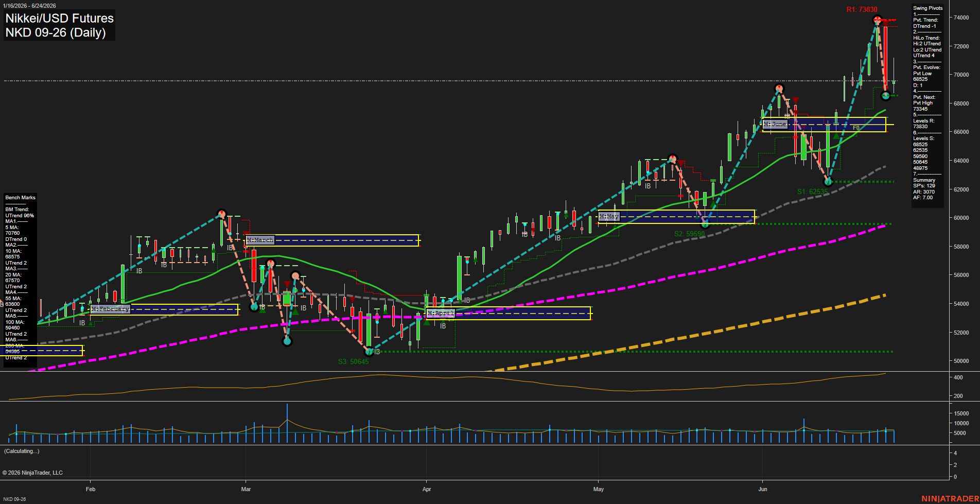The image size is (980, 504).
Task: Click the 400 label on the ATR panel axis
Action: 958,377
